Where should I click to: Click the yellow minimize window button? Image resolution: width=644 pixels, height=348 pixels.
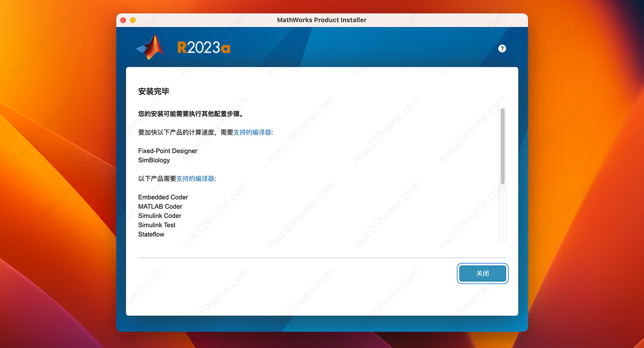tap(133, 20)
